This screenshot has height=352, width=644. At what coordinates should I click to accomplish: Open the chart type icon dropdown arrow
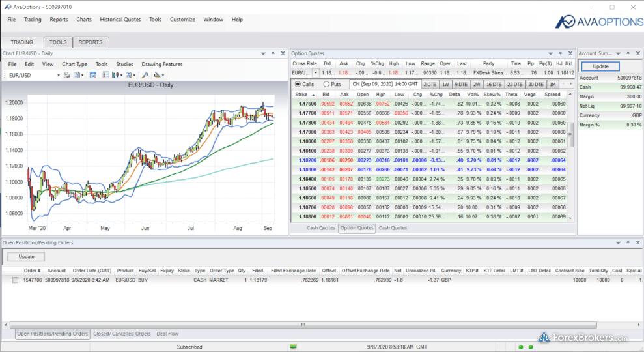click(x=121, y=75)
